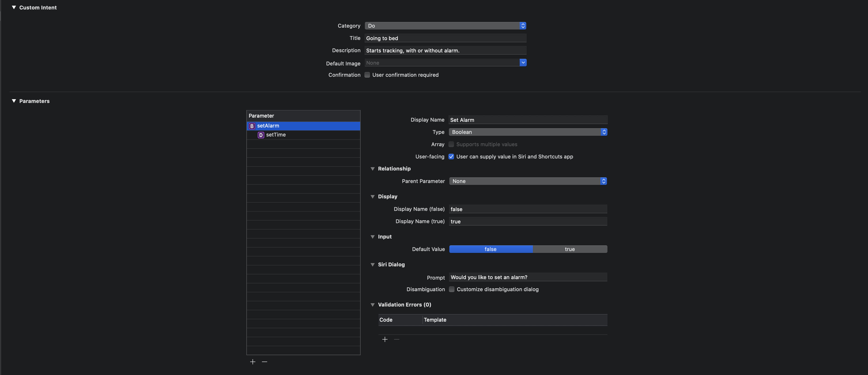Set Default Value to false
This screenshot has width=868, height=375.
tap(491, 249)
